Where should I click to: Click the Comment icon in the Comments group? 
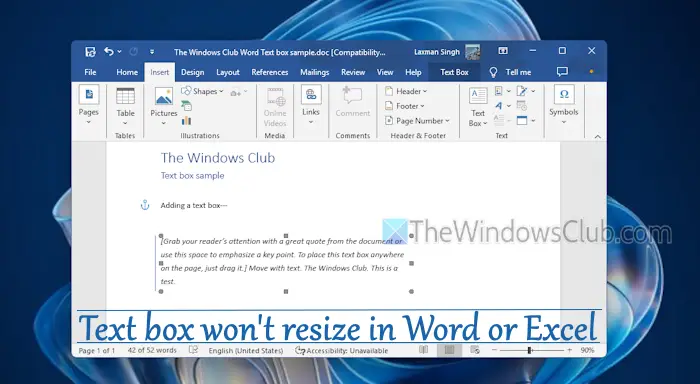point(352,96)
